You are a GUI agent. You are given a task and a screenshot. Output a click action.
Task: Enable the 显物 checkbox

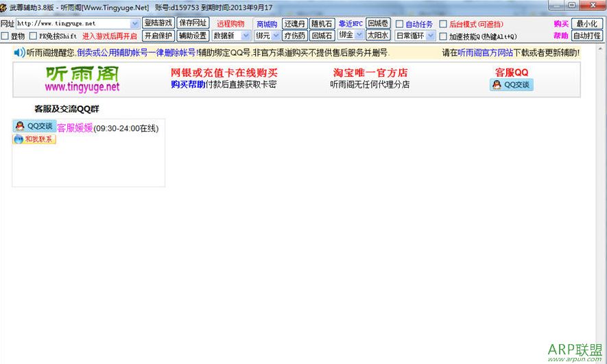[5, 36]
